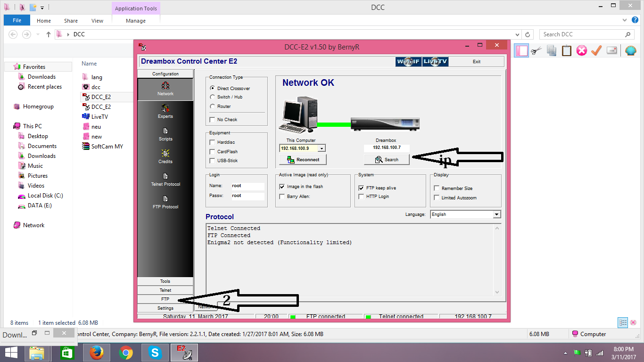644x362 pixels.
Task: Click the Search button for Dreambox
Action: tap(387, 160)
